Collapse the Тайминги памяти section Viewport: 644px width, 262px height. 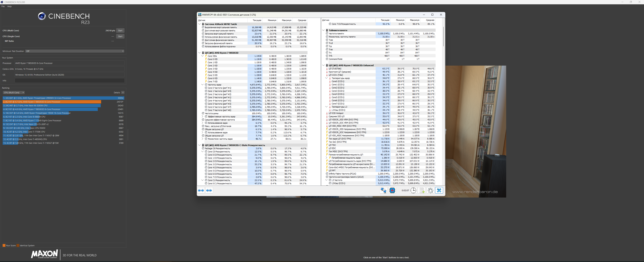[x=323, y=30]
